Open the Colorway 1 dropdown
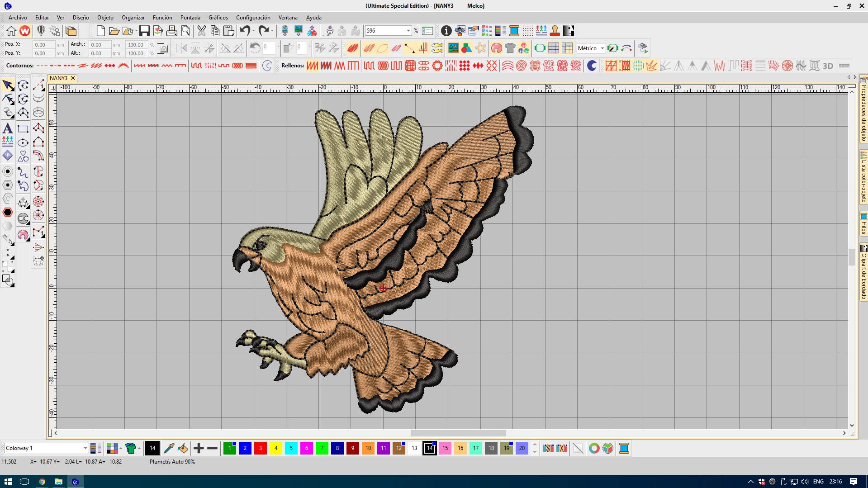Viewport: 868px width, 488px height. point(85,448)
